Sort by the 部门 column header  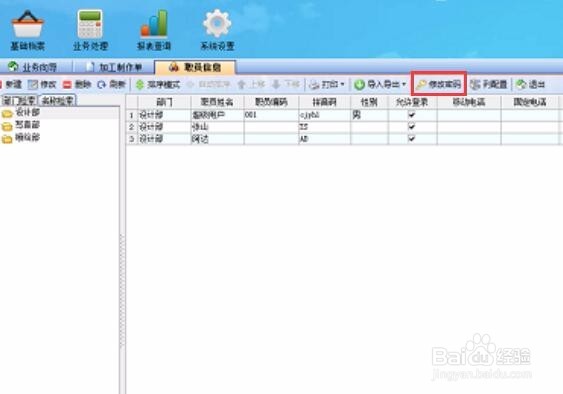[x=164, y=102]
